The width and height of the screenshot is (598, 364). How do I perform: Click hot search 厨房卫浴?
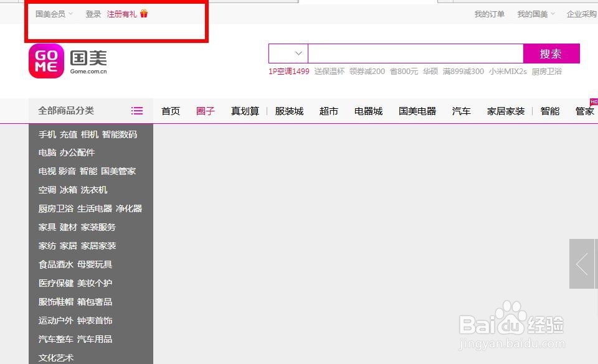point(547,71)
